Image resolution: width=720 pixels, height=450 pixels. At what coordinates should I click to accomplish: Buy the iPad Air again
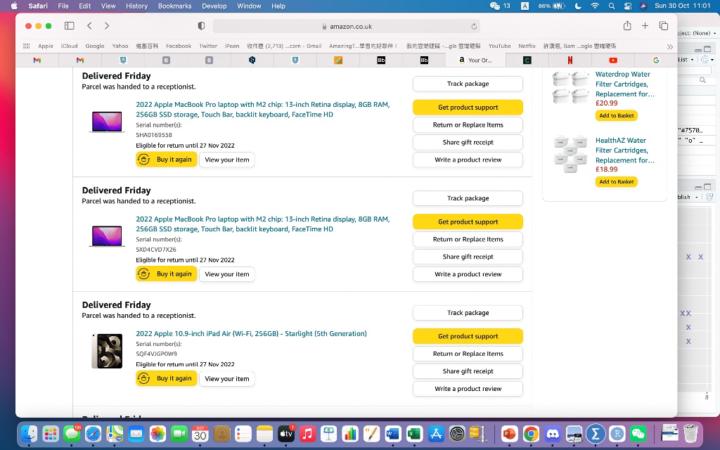tap(166, 378)
